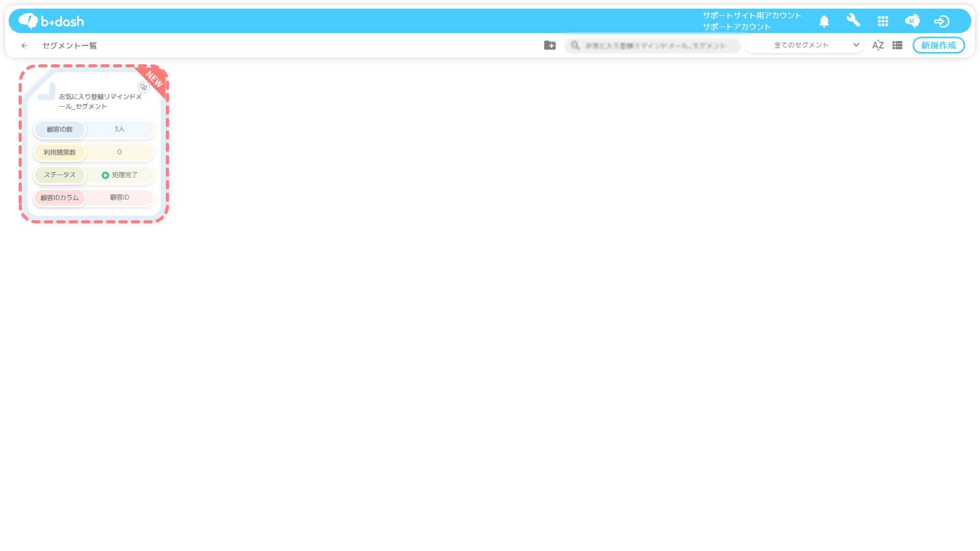Click the サポートサイト用アカウント account name

click(x=752, y=16)
